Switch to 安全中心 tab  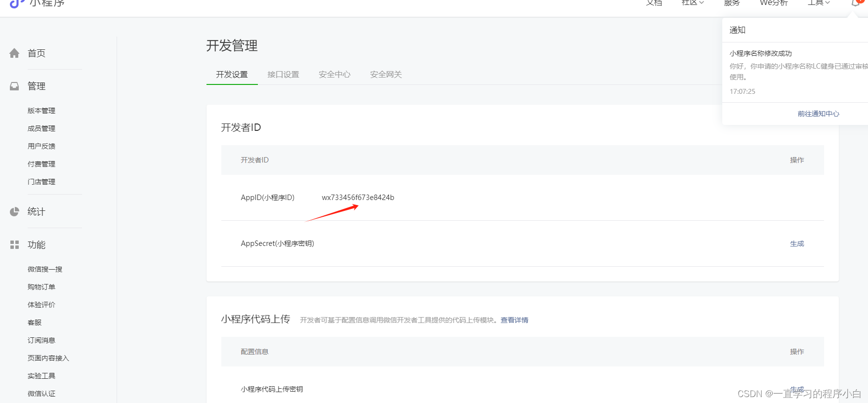334,75
